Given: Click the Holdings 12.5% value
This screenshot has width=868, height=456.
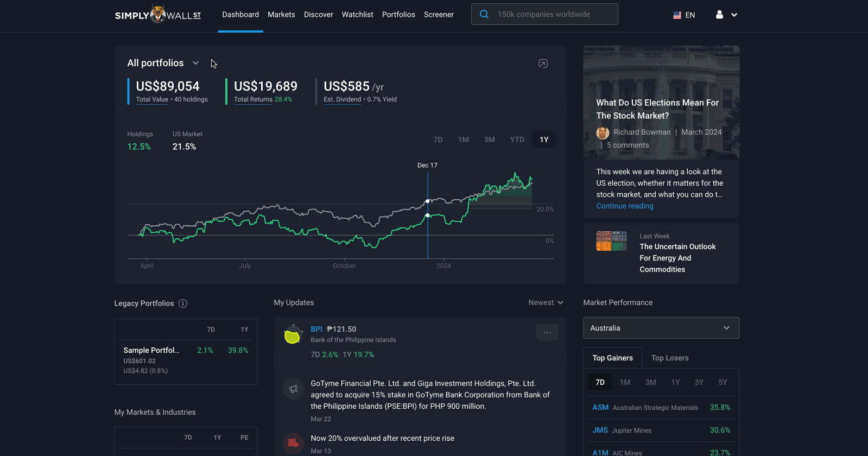Looking at the screenshot, I should (x=139, y=147).
